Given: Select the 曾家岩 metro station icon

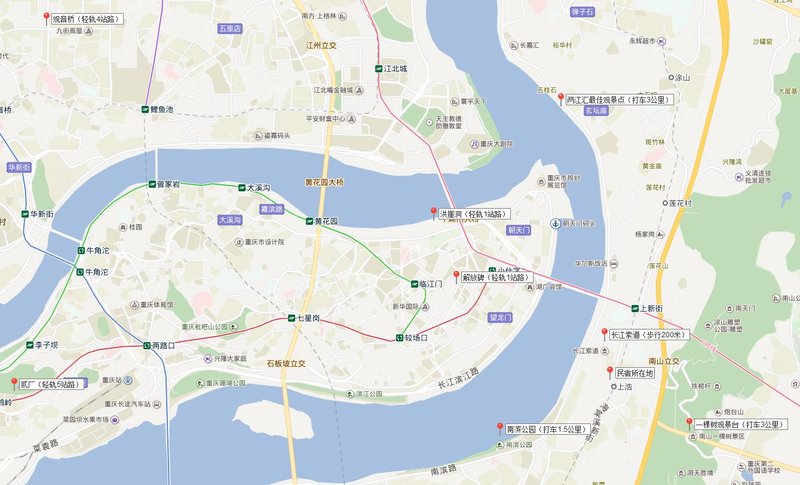Looking at the screenshot, I should tap(152, 184).
